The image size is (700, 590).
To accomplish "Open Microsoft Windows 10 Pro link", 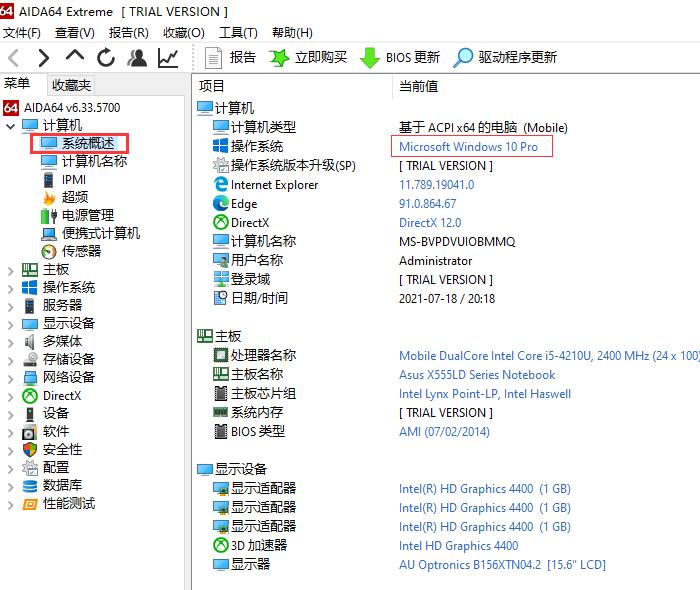I will click(x=468, y=147).
